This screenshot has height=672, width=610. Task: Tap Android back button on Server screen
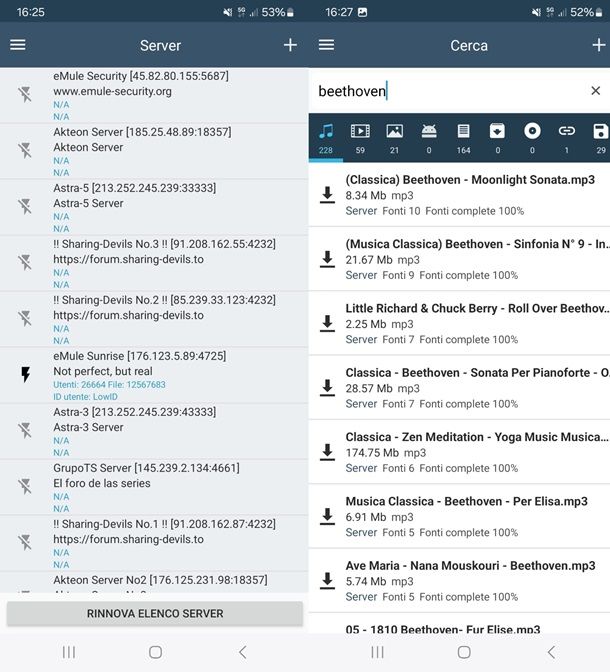click(x=243, y=652)
